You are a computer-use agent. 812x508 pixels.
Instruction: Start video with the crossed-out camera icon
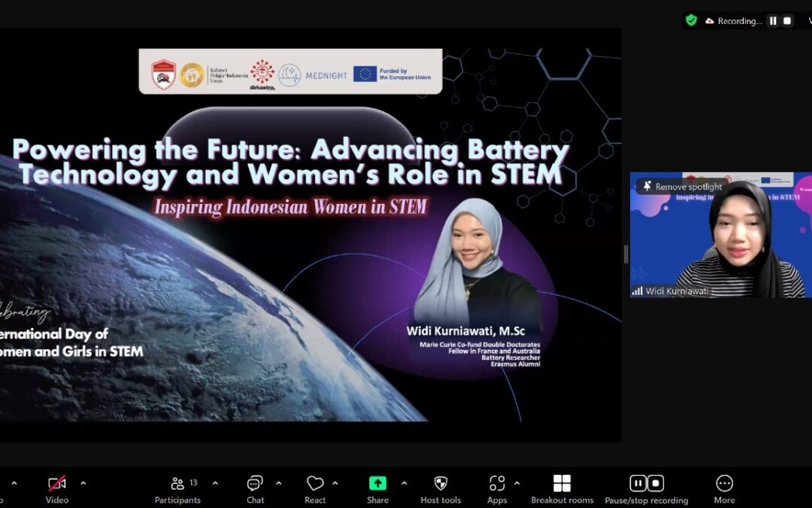click(x=57, y=483)
